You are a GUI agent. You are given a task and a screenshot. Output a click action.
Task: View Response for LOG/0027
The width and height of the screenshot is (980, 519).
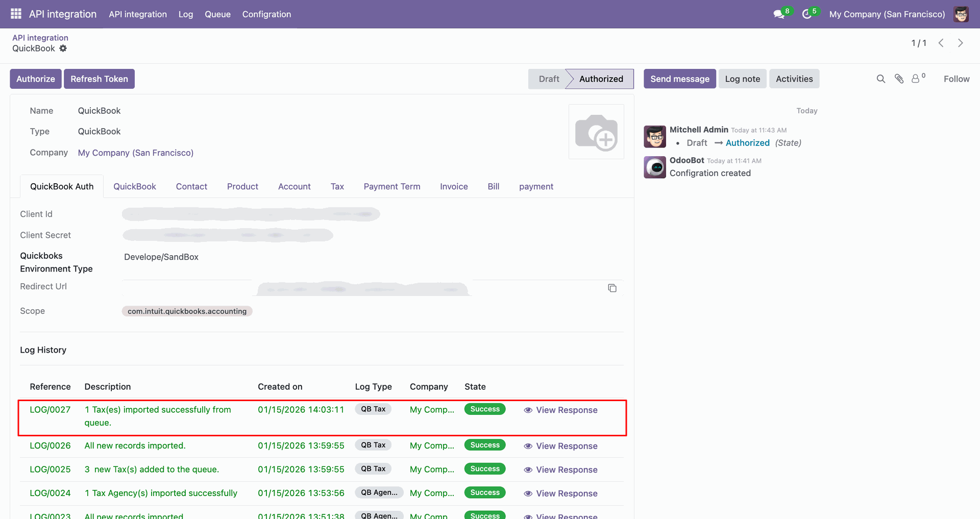[x=560, y=410]
